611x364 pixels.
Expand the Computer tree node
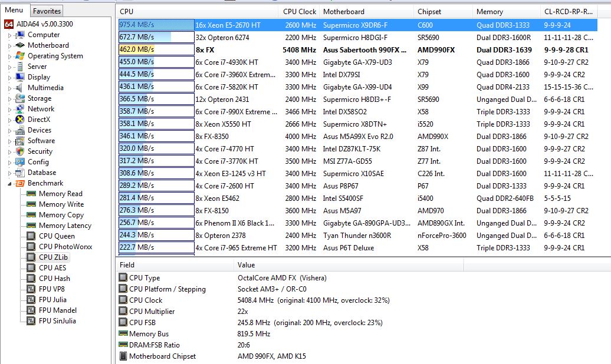10,35
